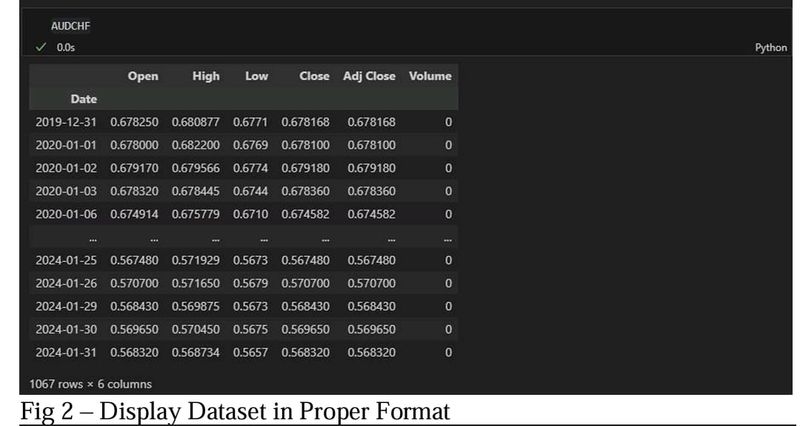Select the 2024-01-29 date row label
Screen dimensions: 800x426
tap(66, 307)
